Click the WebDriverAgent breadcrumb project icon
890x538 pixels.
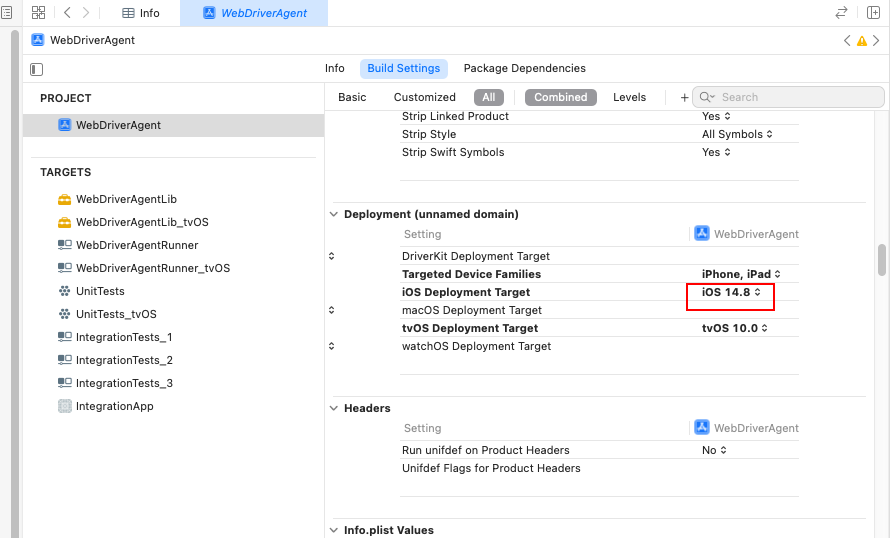pyautogui.click(x=37, y=40)
